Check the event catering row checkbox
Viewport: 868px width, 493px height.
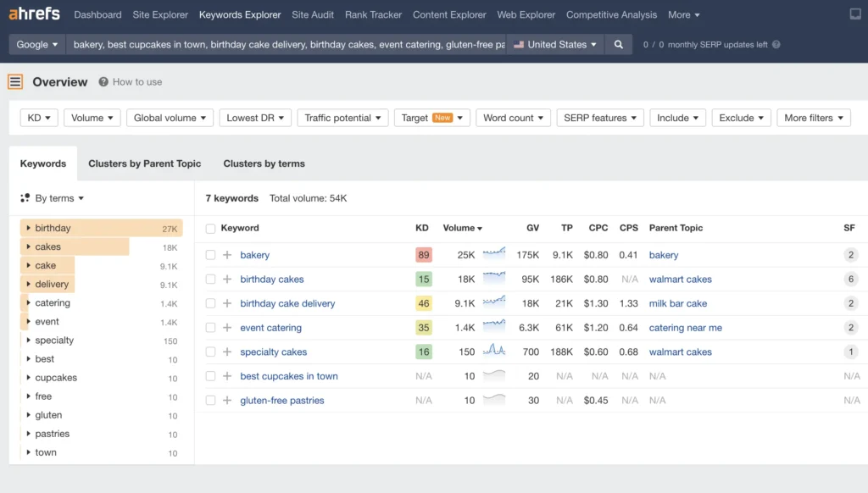210,328
